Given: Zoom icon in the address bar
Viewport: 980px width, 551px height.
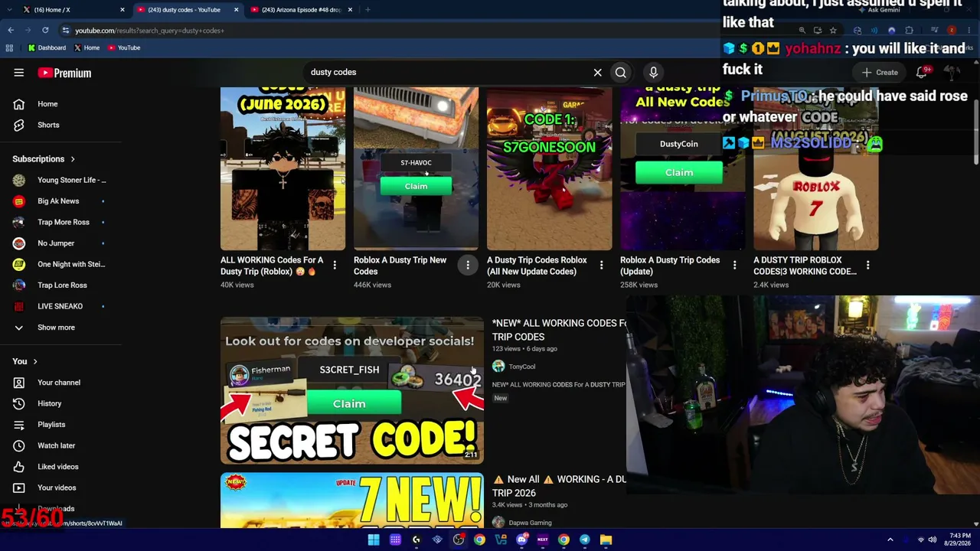Looking at the screenshot, I should tap(802, 31).
